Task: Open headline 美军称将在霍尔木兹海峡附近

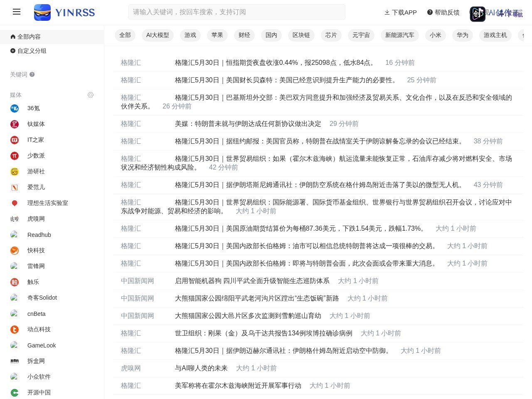Action: (x=238, y=386)
